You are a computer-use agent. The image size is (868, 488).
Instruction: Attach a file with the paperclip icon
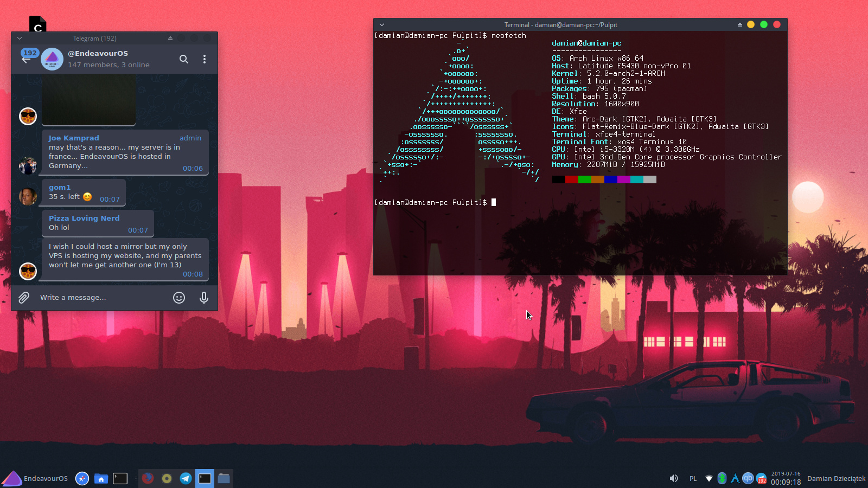tap(24, 298)
